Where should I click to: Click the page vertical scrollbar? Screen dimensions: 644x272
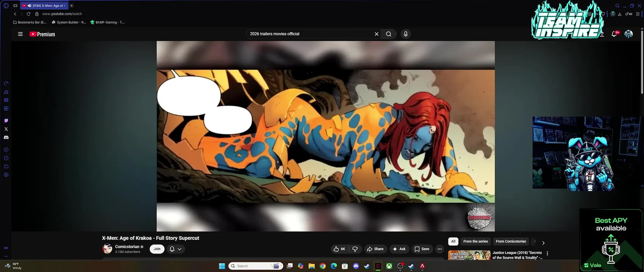[641, 62]
